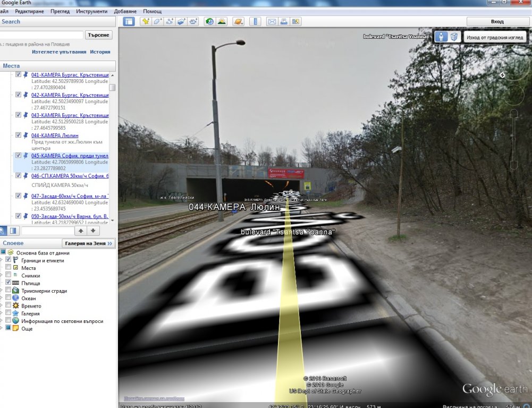The width and height of the screenshot is (532, 408).
Task: Expand the Още layer tree node
Action: 2,329
